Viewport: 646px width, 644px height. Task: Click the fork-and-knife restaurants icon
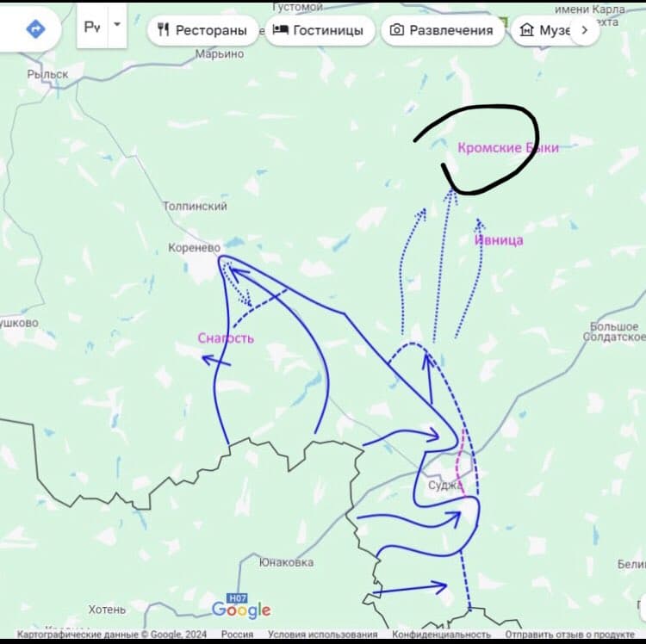coord(164,30)
